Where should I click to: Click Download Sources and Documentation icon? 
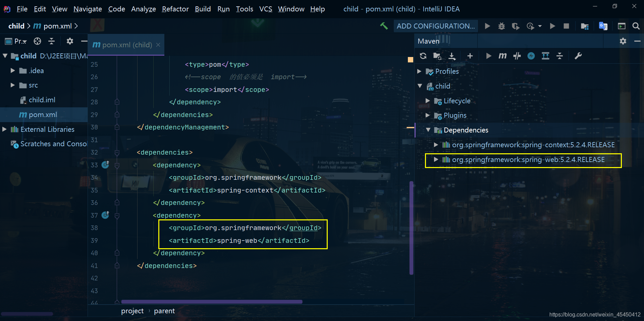pyautogui.click(x=452, y=56)
